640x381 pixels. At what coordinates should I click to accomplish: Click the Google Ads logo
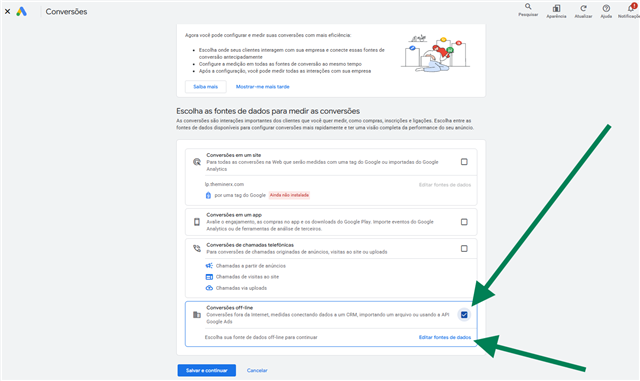pyautogui.click(x=22, y=11)
